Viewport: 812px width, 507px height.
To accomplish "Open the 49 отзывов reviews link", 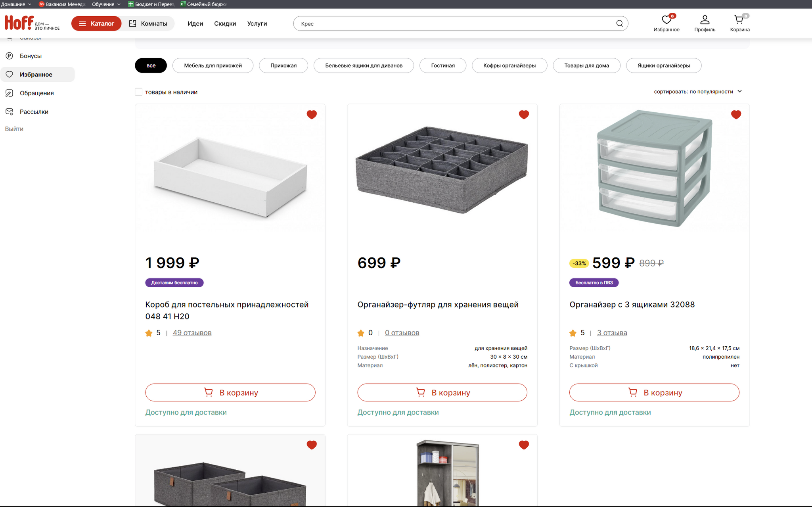I will click(192, 333).
